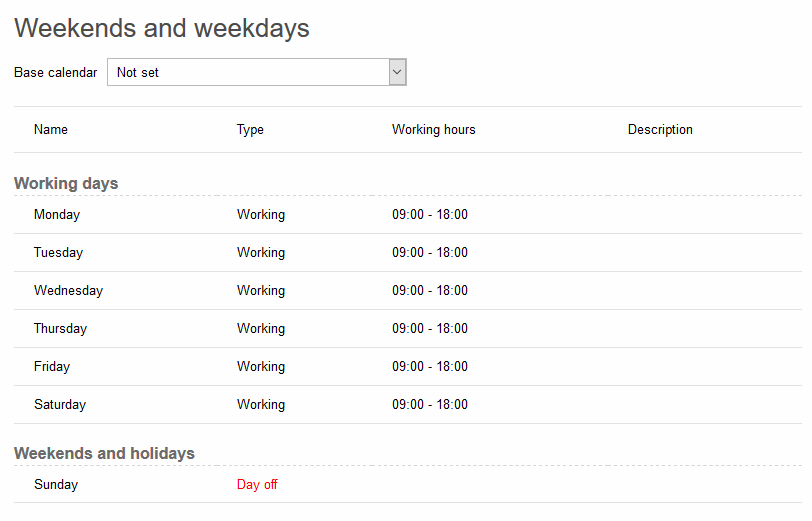
Task: Click the Working type for Friday
Action: point(261,367)
